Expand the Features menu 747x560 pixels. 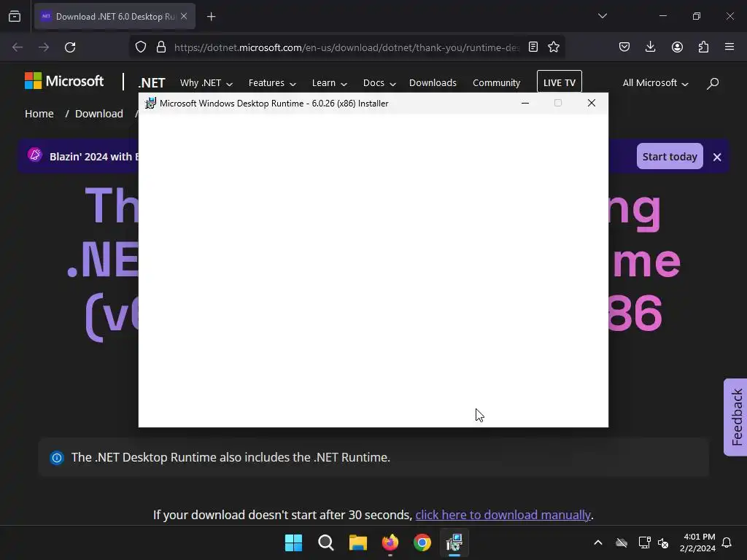tap(272, 83)
